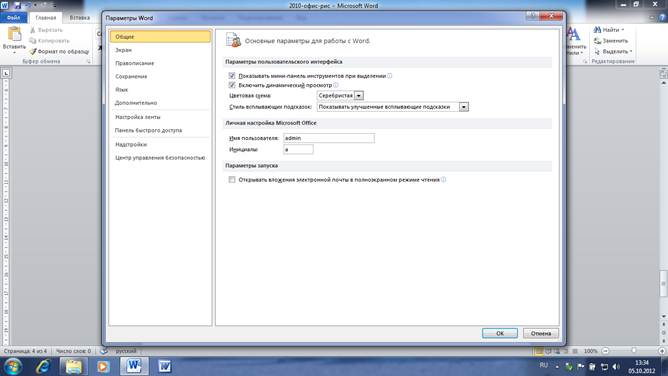
Task: Click the RU language indicator
Action: tap(544, 365)
